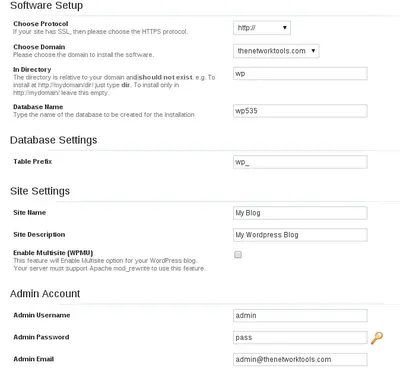
Task: Click the Admin Account heading
Action: click(x=45, y=294)
